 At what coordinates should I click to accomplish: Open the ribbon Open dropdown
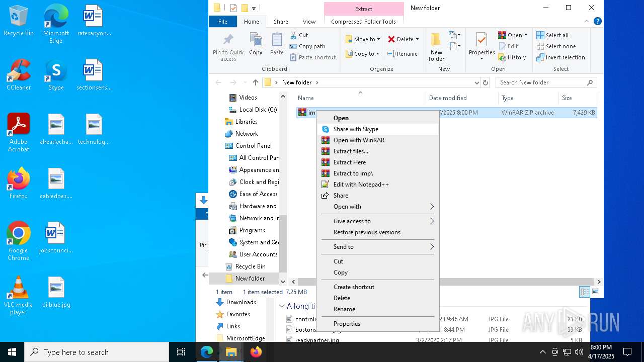pyautogui.click(x=513, y=35)
